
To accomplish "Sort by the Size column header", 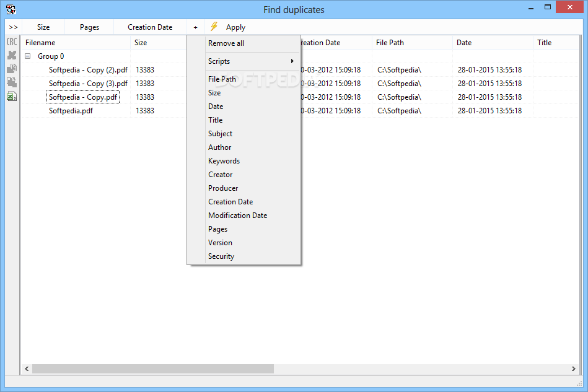I will (159, 43).
